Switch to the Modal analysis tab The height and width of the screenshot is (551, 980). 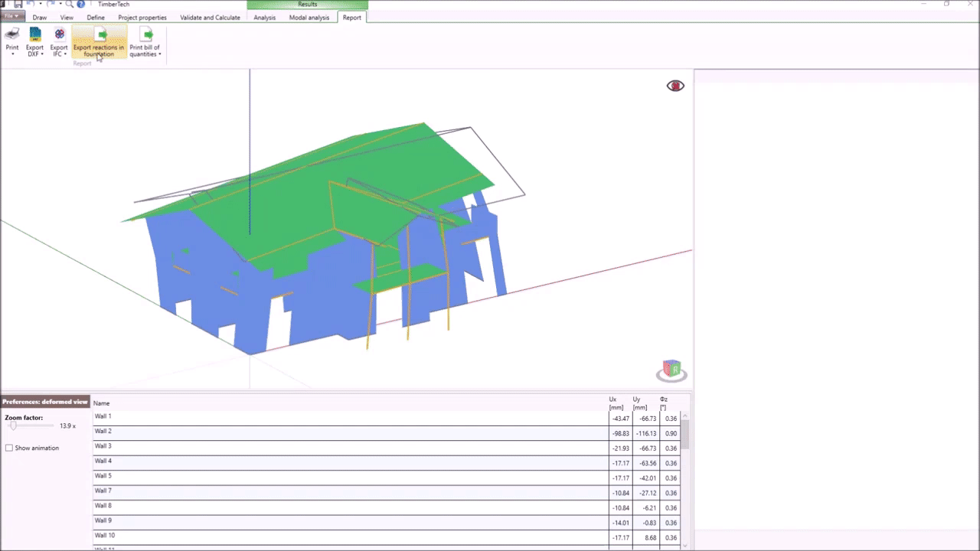(309, 18)
